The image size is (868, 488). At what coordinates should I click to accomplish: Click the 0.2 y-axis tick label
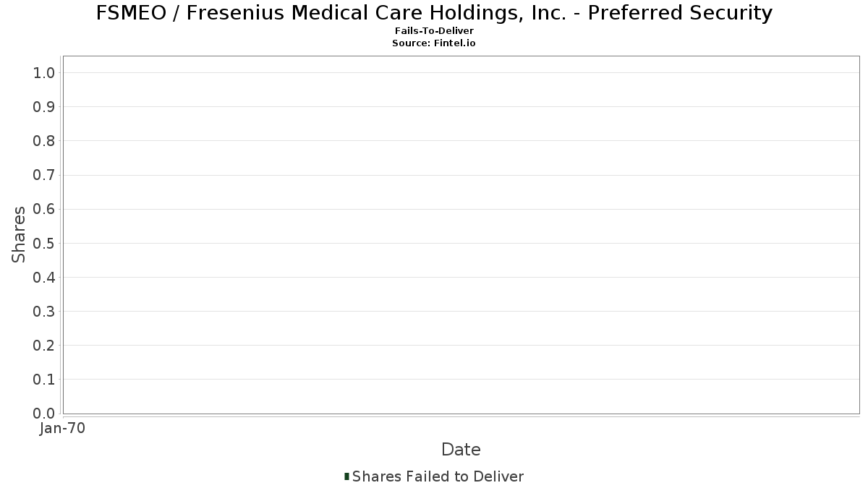[44, 346]
